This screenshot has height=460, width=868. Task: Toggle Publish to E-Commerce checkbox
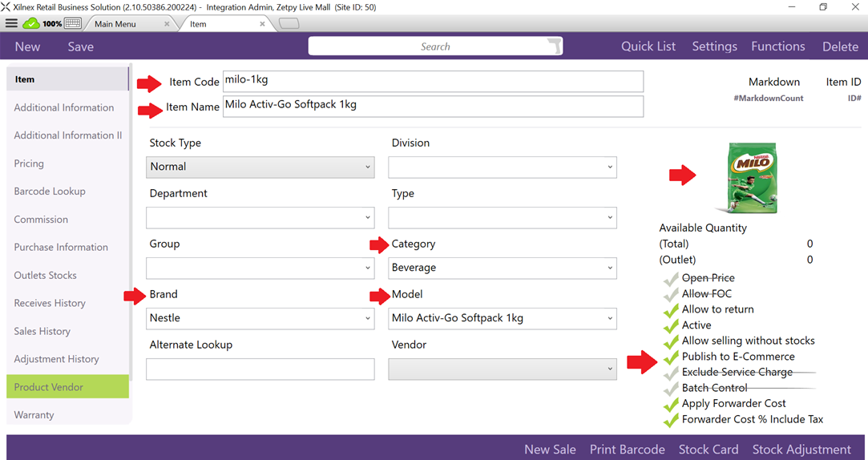[671, 357]
